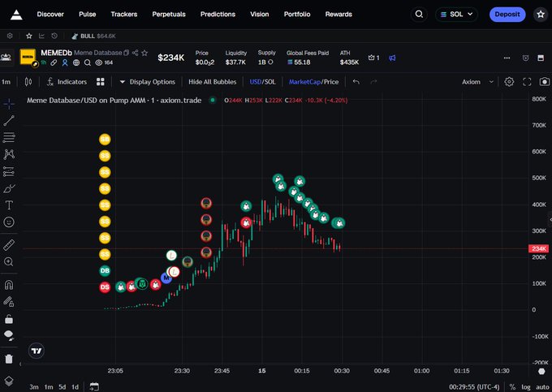Expand the Display Options dropdown

pos(147,82)
